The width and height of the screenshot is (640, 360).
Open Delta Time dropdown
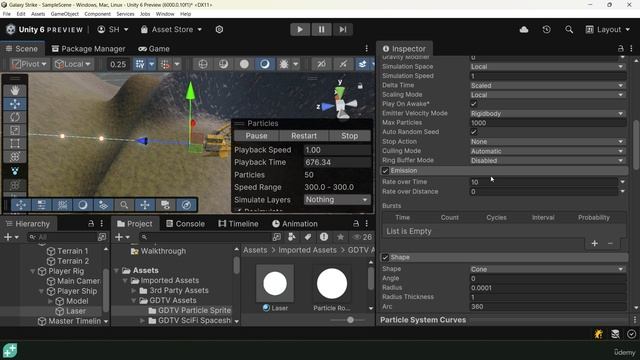547,85
